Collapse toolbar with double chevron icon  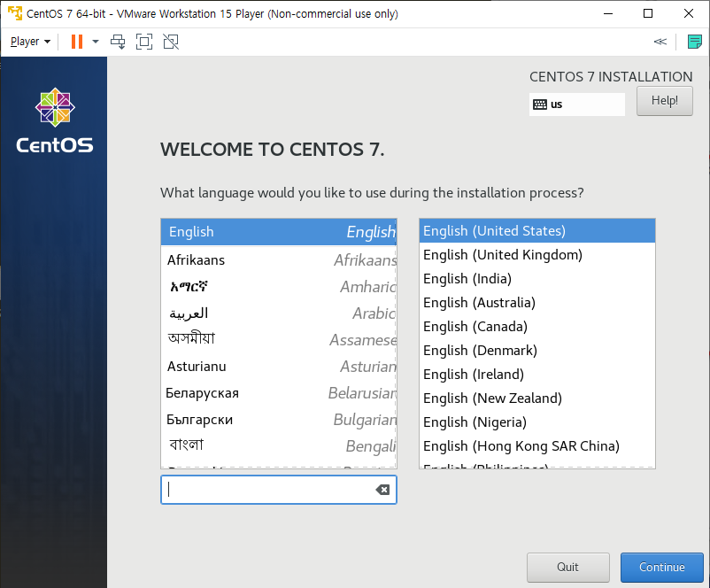(660, 42)
